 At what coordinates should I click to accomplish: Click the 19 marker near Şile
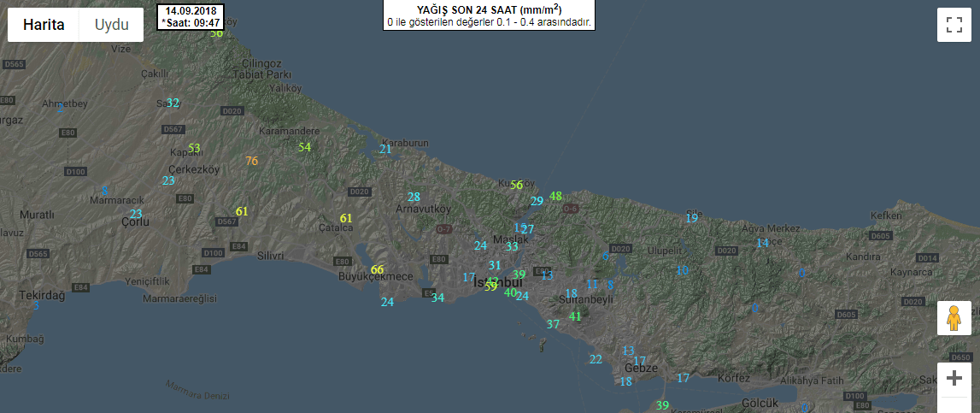click(692, 218)
